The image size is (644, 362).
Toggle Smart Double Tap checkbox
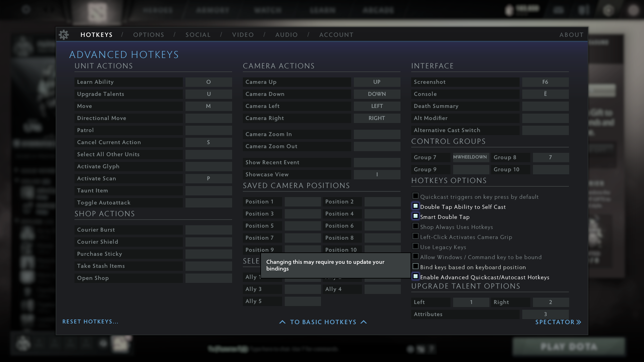point(416,216)
